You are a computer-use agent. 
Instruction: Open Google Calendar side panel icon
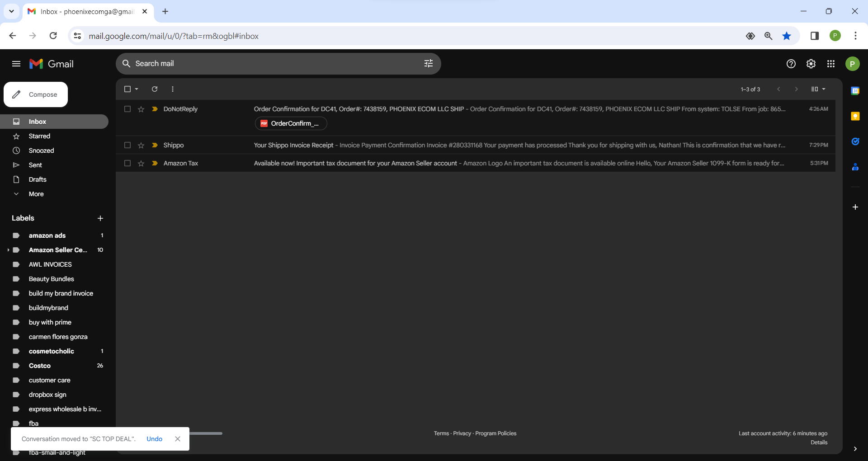(855, 91)
